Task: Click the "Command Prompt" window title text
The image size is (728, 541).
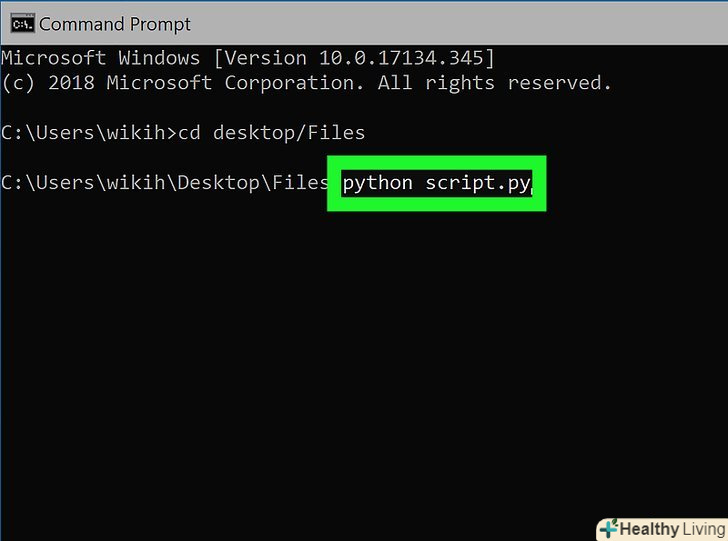Action: pos(115,23)
